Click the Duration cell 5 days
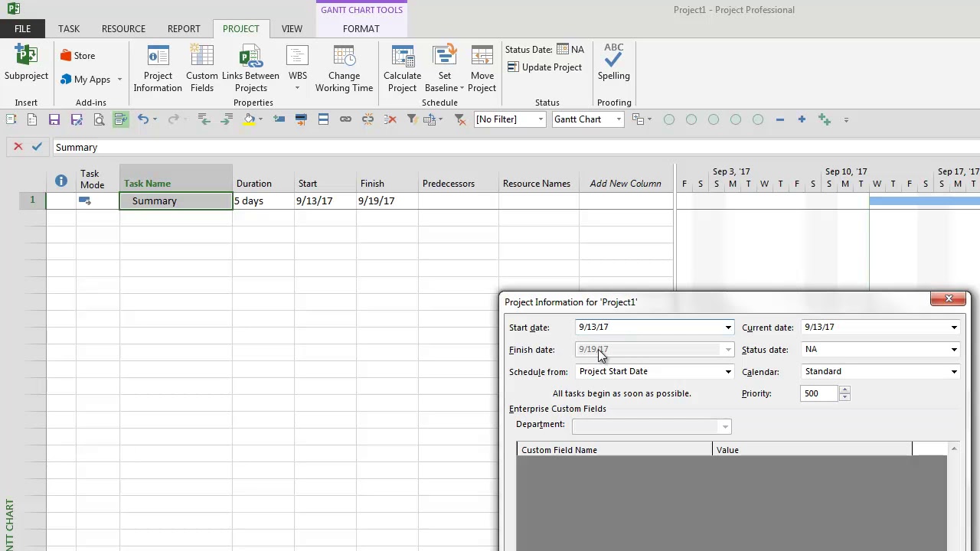Image resolution: width=980 pixels, height=551 pixels. (263, 201)
